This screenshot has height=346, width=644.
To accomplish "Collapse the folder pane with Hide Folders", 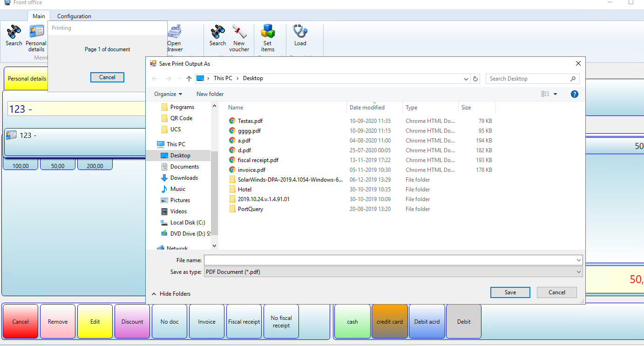I will (171, 294).
